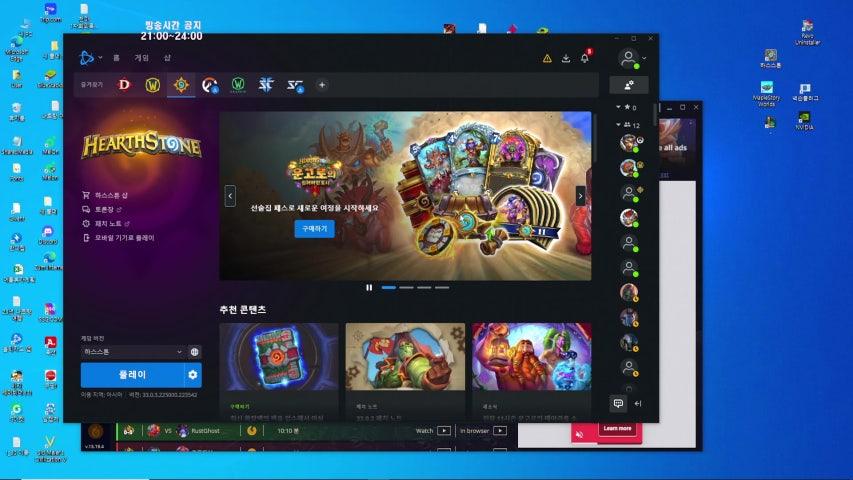Open the orc patch notes thumbnail
853x480 pixels.
click(405, 356)
